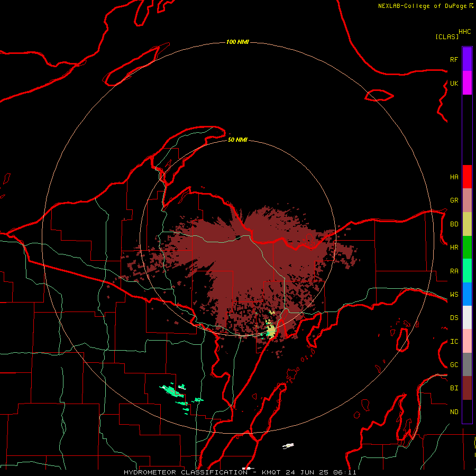Click the RA legend label

454,271
